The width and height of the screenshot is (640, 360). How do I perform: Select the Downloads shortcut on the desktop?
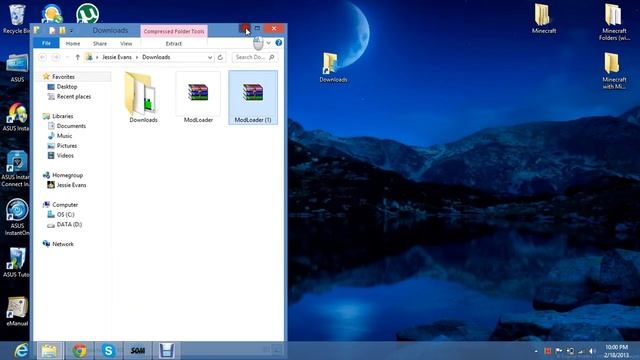[333, 68]
